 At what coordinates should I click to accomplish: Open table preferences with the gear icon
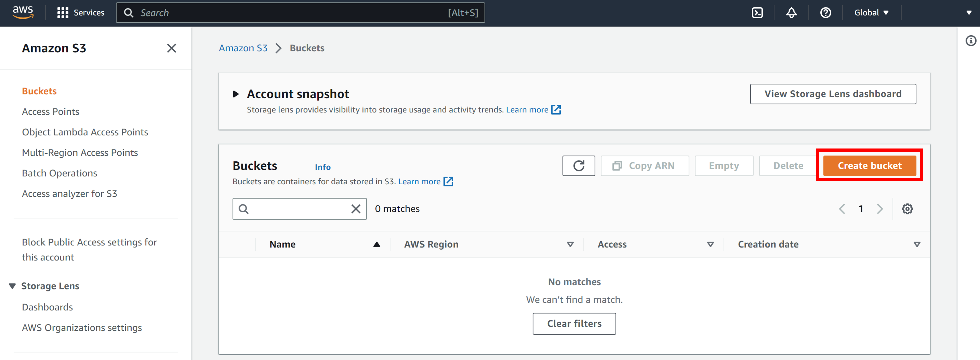(x=908, y=208)
